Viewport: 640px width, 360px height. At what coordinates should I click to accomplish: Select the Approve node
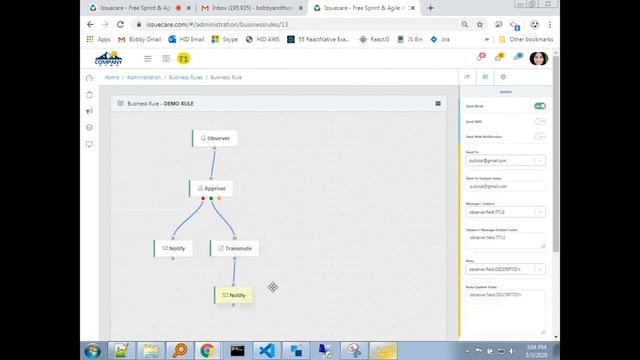211,189
